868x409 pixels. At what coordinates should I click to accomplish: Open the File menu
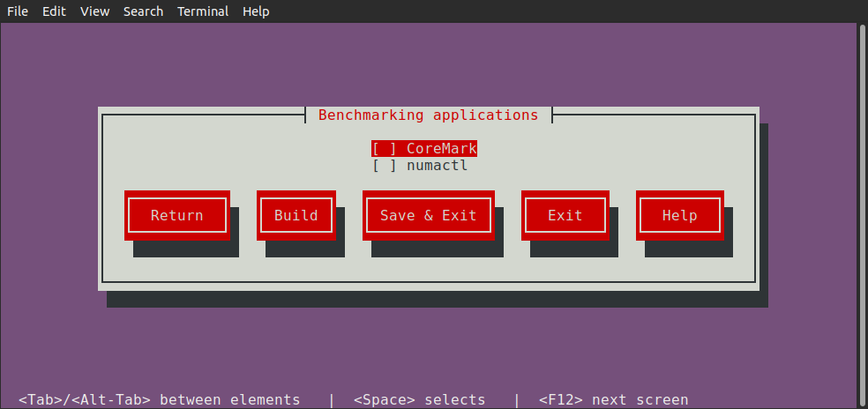18,11
